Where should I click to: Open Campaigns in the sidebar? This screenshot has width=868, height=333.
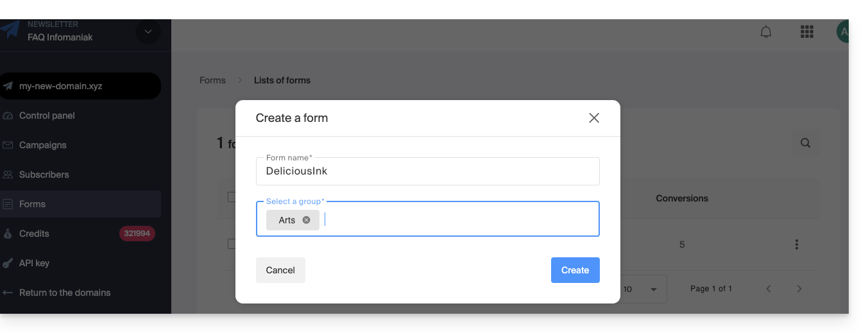tap(43, 145)
